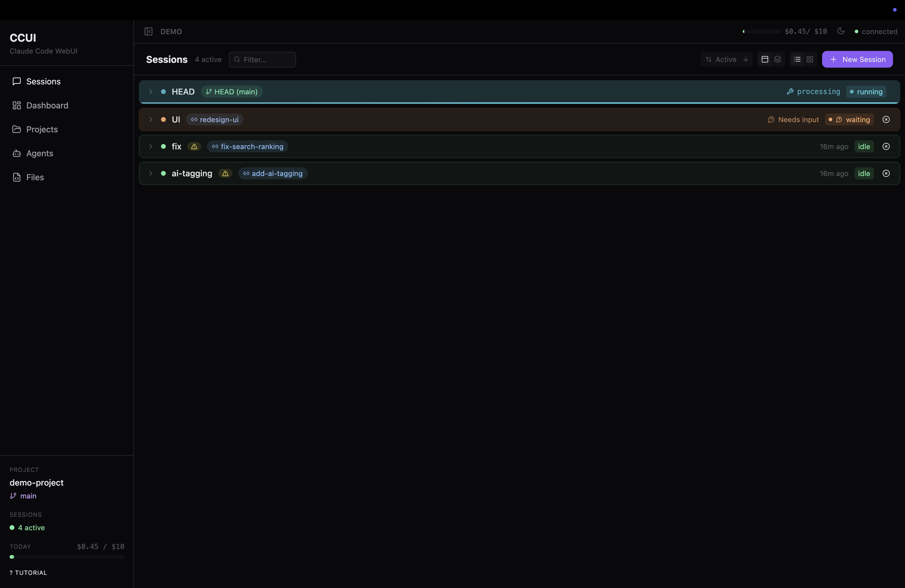Open the Agents panel

point(39,153)
